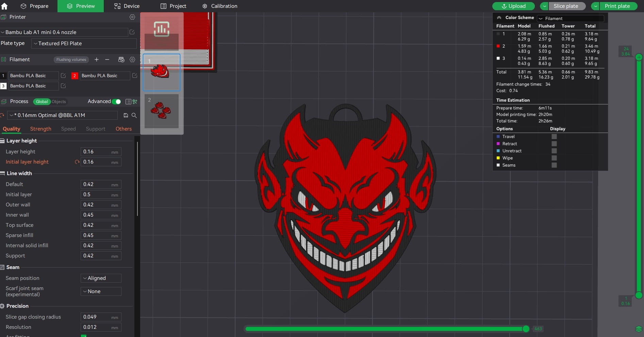Viewport: 644px width, 337px height.
Task: Open the Speed settings tab
Action: click(68, 129)
